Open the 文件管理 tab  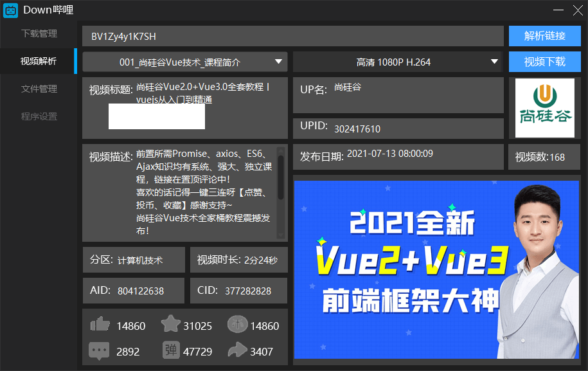pyautogui.click(x=39, y=89)
